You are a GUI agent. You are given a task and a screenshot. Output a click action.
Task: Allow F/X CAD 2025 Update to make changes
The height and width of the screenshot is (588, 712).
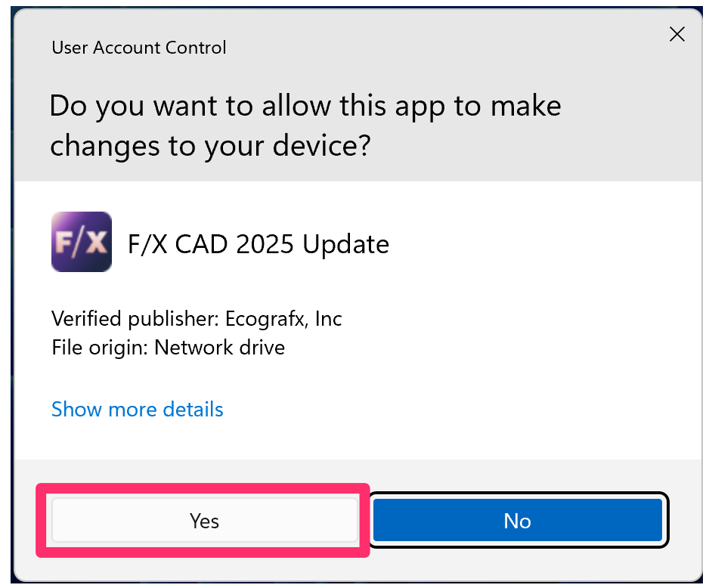(x=204, y=520)
